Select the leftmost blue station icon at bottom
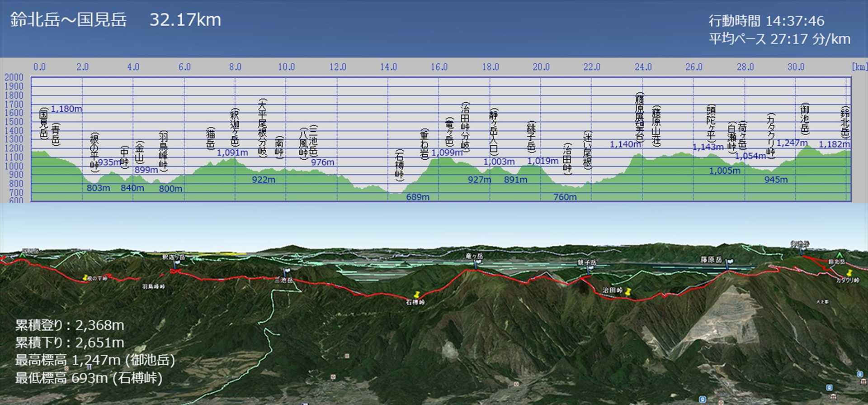 coord(702,399)
